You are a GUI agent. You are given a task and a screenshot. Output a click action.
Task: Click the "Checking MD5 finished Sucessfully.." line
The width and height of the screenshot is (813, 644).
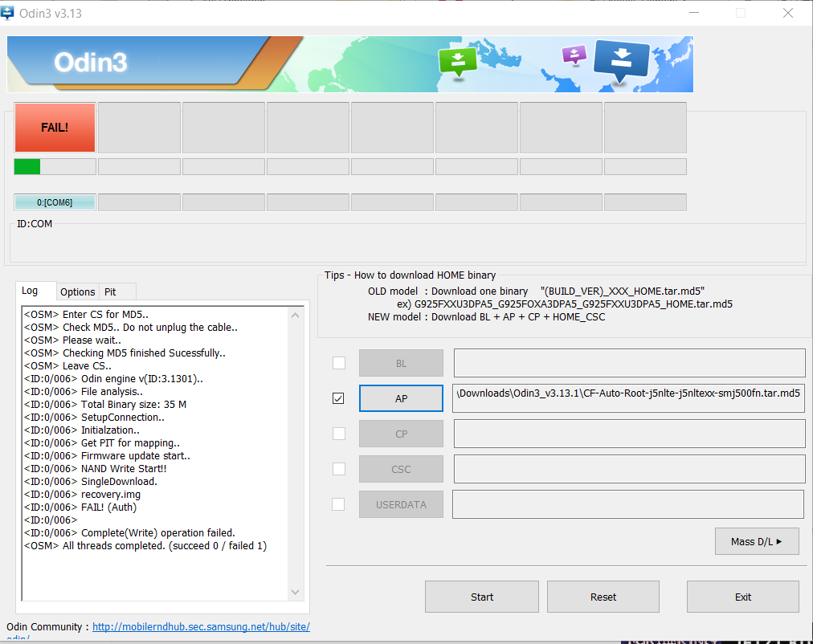125,353
